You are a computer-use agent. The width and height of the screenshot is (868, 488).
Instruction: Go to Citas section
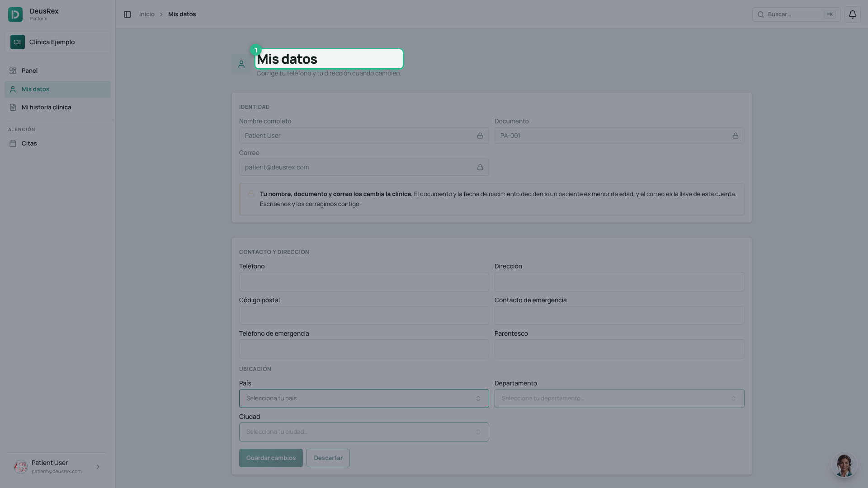(57, 143)
